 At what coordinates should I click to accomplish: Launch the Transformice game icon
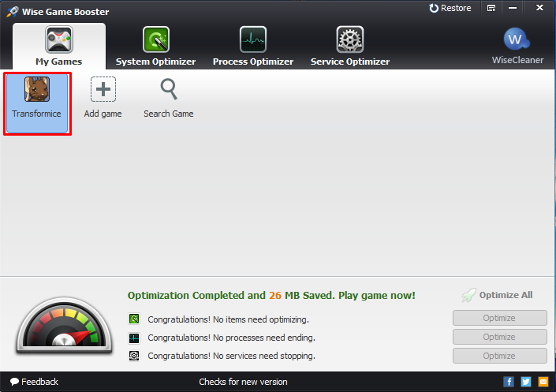(36, 90)
